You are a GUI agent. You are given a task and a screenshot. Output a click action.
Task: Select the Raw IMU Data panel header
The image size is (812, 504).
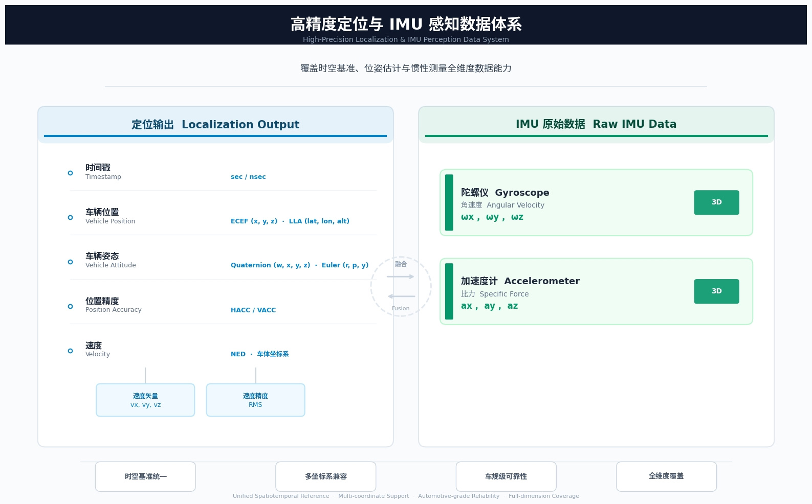(x=596, y=125)
